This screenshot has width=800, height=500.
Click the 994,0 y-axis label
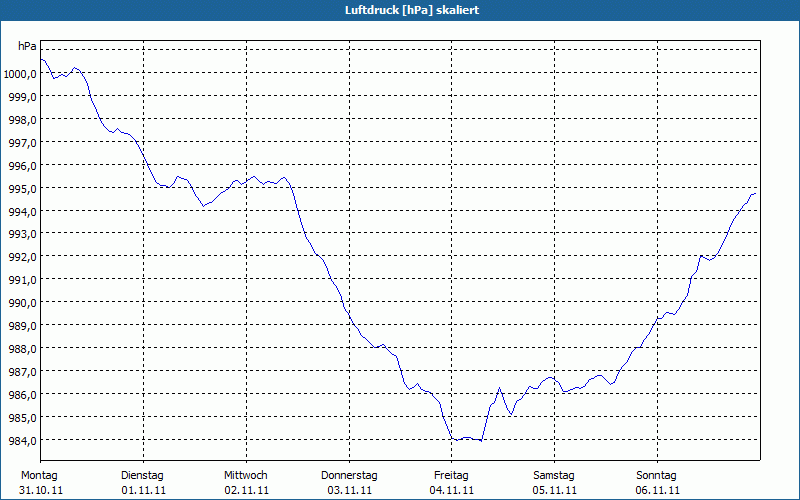(23, 211)
